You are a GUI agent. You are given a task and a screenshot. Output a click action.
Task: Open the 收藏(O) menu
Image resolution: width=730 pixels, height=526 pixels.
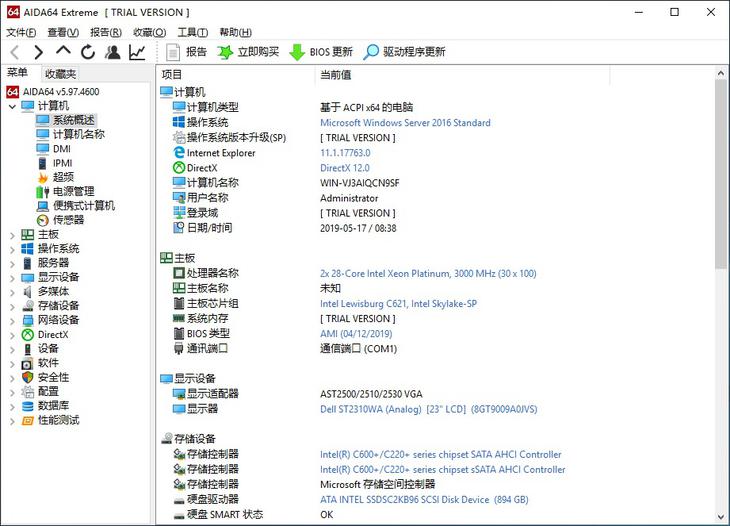(149, 32)
